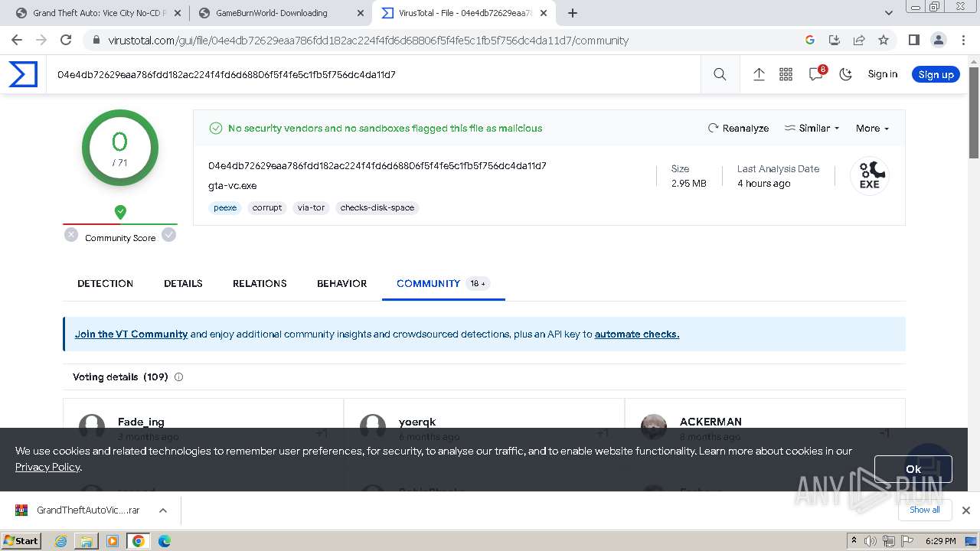Open File Explorer from taskbar

pyautogui.click(x=87, y=541)
